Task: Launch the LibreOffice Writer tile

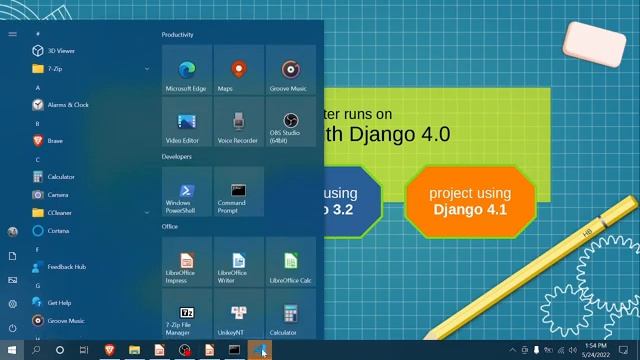Action: click(x=239, y=262)
